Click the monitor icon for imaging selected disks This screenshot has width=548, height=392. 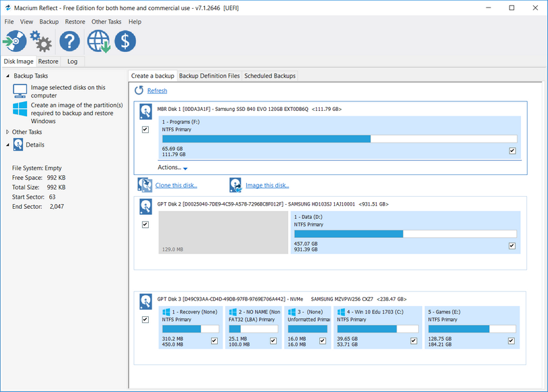point(20,91)
